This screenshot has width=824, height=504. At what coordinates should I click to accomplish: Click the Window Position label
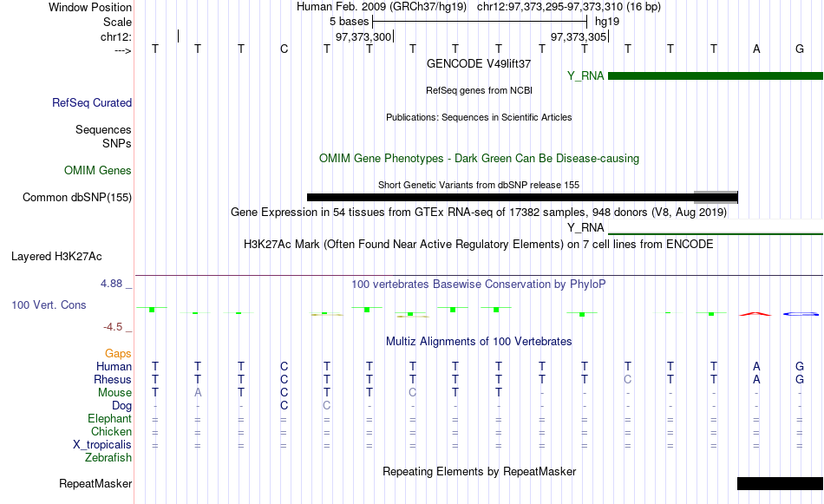tap(90, 7)
